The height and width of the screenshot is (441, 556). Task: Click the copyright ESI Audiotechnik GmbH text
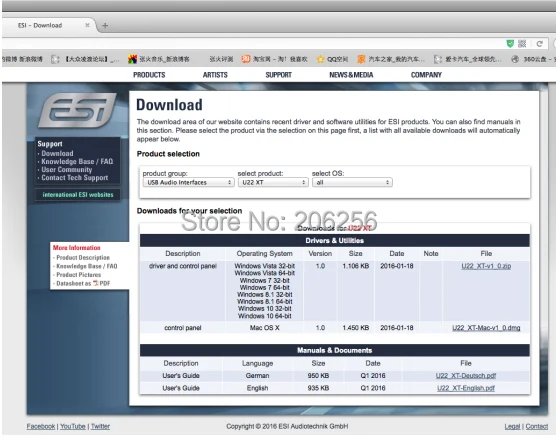pos(287,426)
